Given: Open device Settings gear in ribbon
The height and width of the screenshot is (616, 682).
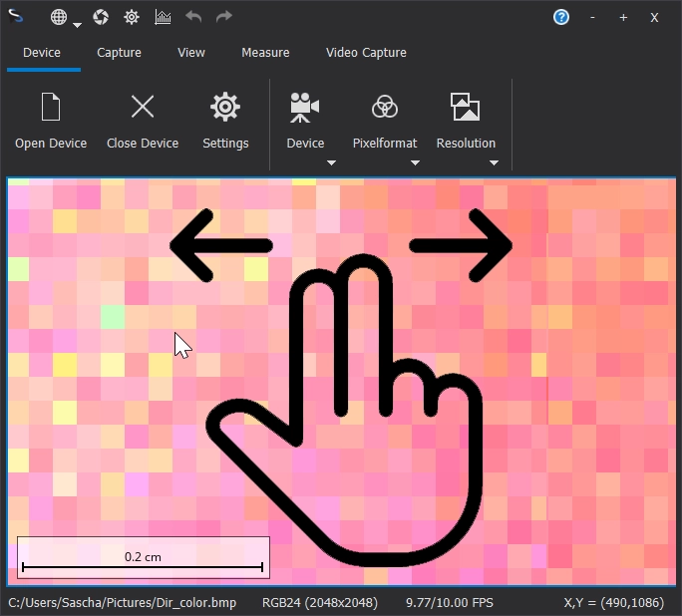Looking at the screenshot, I should (x=225, y=108).
